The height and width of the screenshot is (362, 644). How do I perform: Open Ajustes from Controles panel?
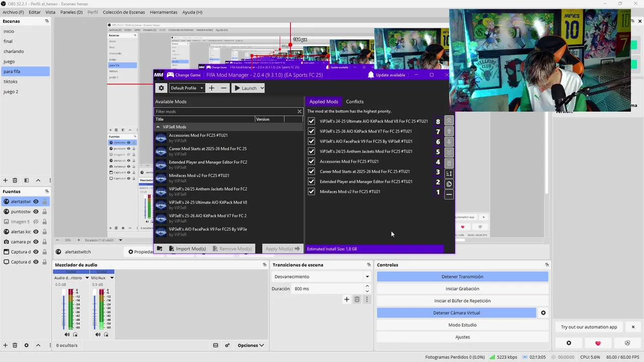pyautogui.click(x=462, y=337)
